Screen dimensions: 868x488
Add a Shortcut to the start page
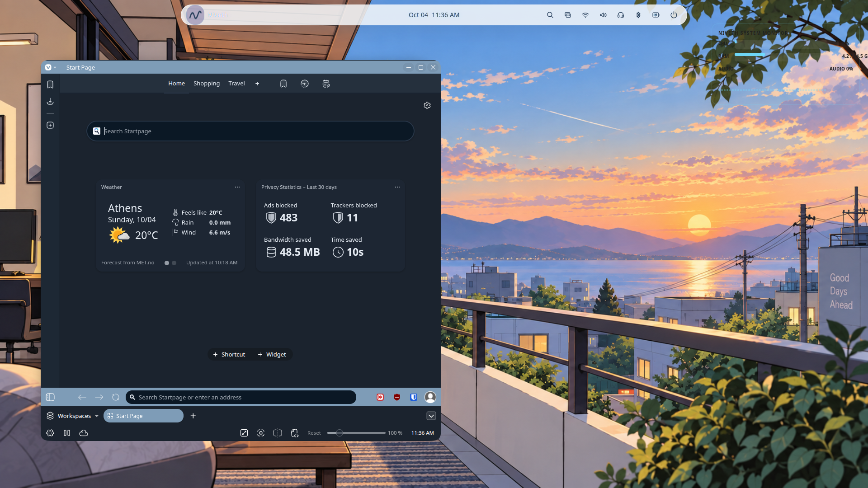tap(229, 355)
